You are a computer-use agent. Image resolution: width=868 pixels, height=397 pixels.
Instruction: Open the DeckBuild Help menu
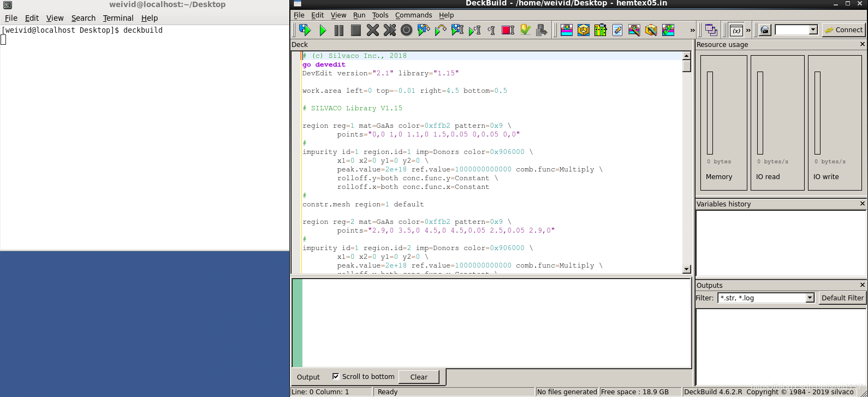coord(447,15)
